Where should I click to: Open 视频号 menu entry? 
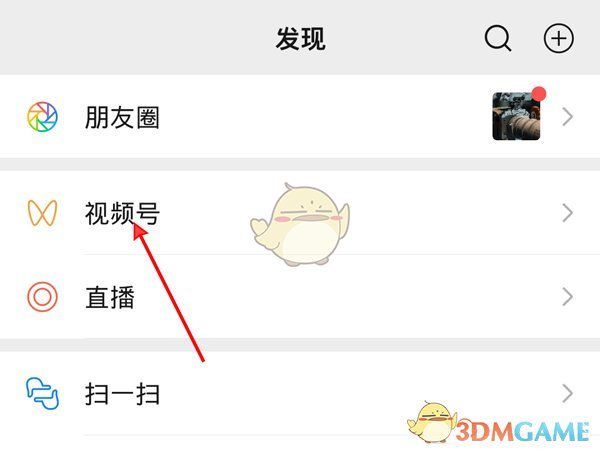pos(300,213)
